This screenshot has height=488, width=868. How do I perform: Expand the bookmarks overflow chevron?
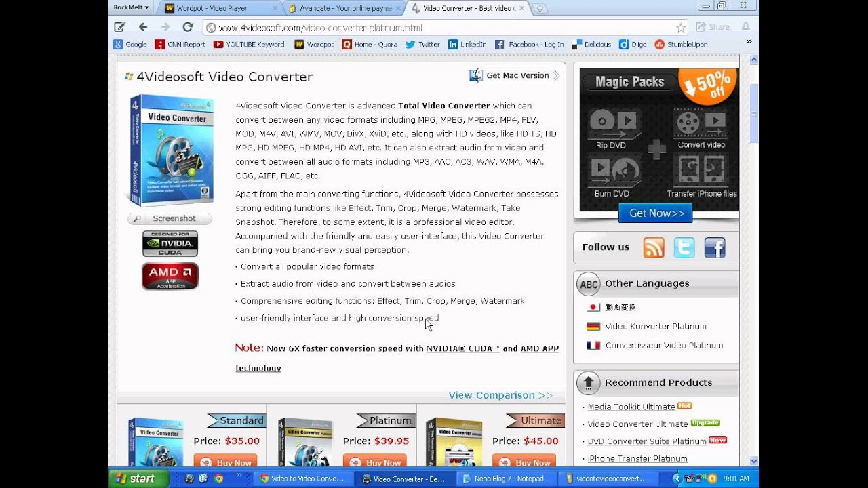(x=749, y=42)
